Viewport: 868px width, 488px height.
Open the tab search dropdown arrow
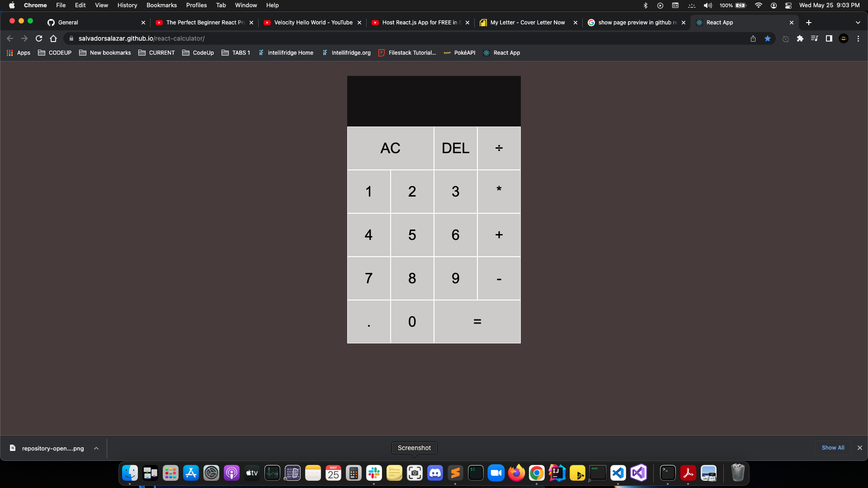[x=858, y=22]
